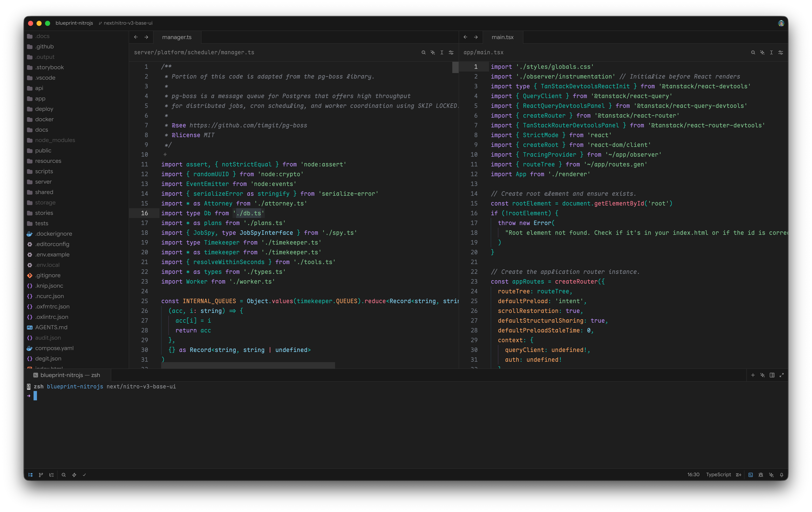Click the selection cursor icon in manager.ts toolbar

(x=442, y=52)
